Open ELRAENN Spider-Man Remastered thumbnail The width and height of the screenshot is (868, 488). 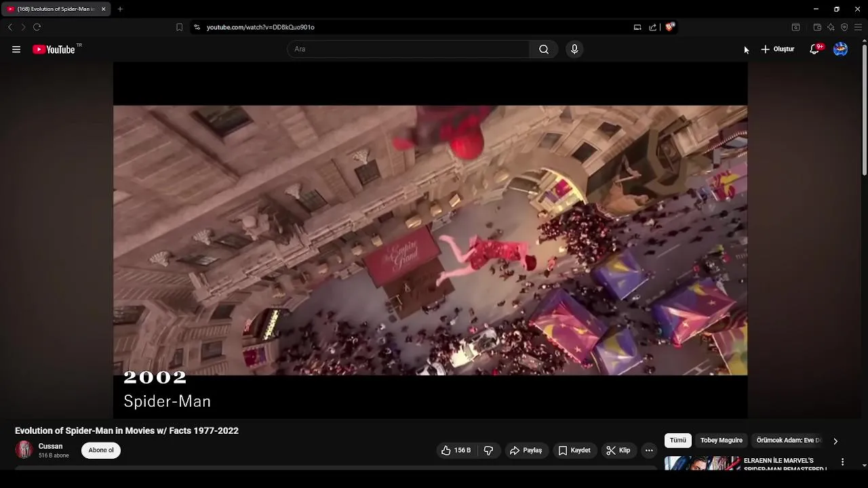pyautogui.click(x=702, y=463)
